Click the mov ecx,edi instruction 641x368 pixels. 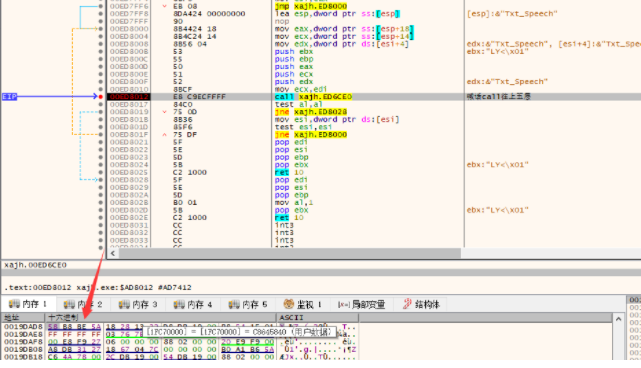[x=301, y=89]
